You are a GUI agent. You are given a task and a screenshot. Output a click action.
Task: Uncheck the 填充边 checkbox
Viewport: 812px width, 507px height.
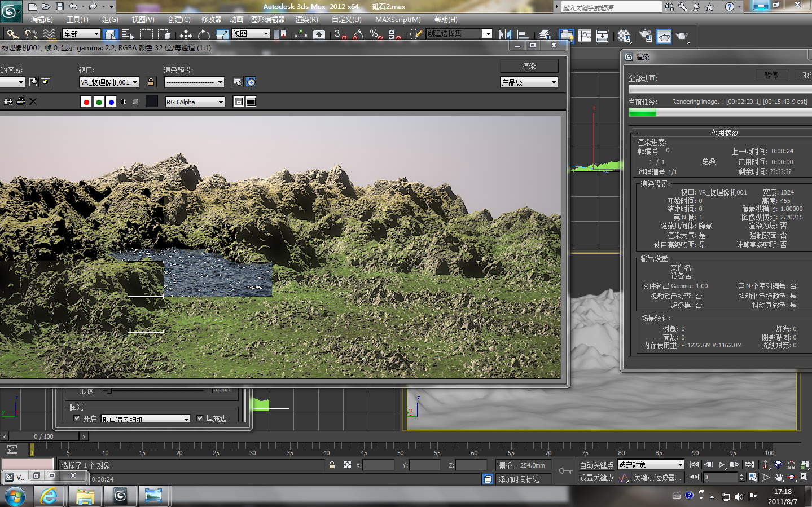(x=200, y=418)
